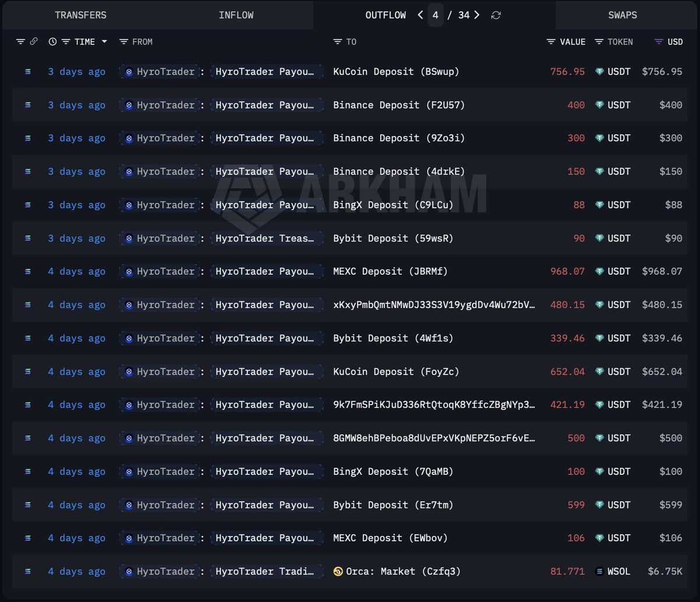Click HyroTrader Treasury label in Bybit (59wsR) row
This screenshot has height=602, width=700.
click(x=267, y=238)
